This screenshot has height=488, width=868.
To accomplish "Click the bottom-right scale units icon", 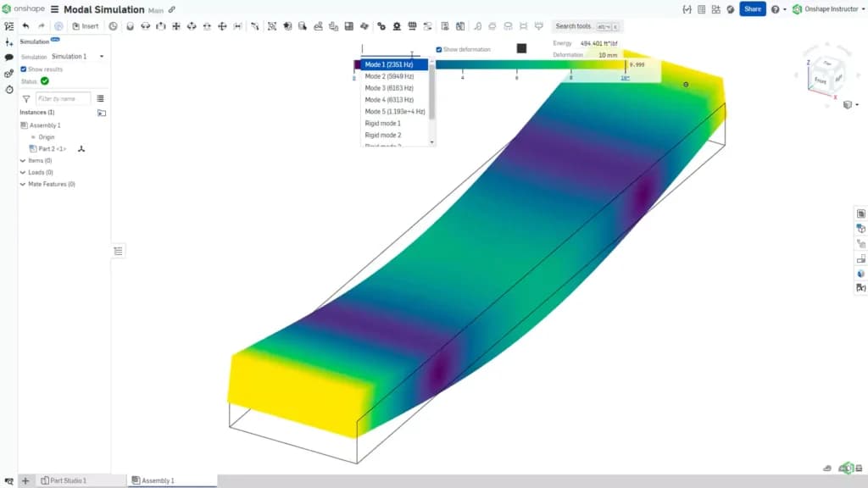I will coord(859,468).
